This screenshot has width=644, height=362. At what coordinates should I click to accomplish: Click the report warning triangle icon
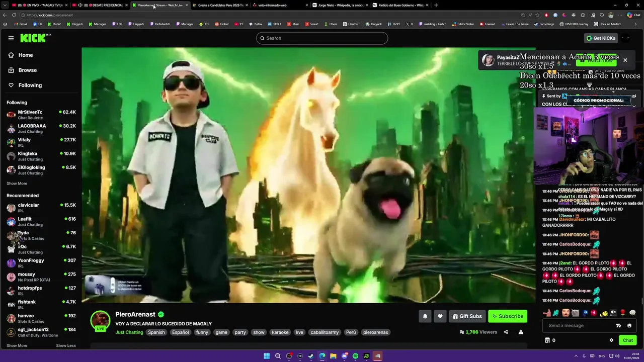pos(521,332)
